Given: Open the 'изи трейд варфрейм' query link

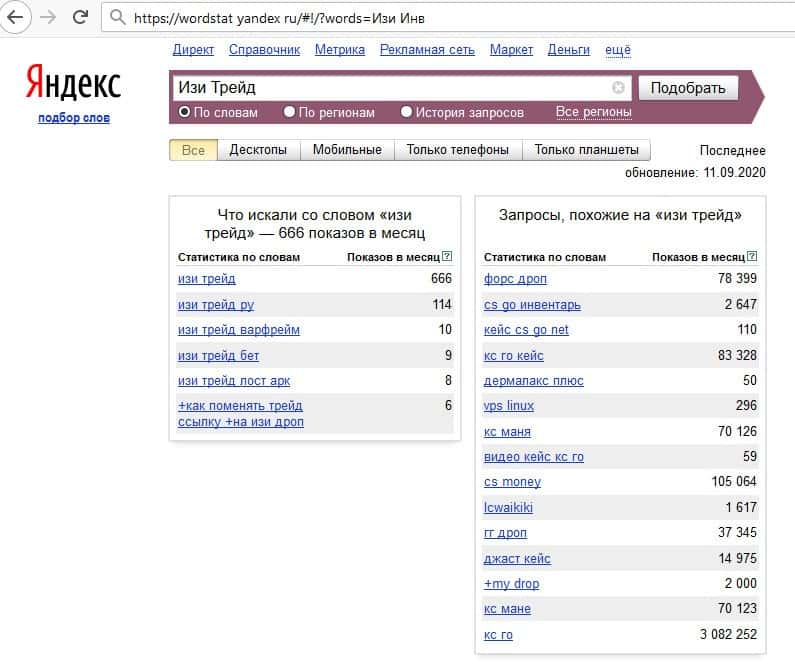Looking at the screenshot, I should point(239,330).
